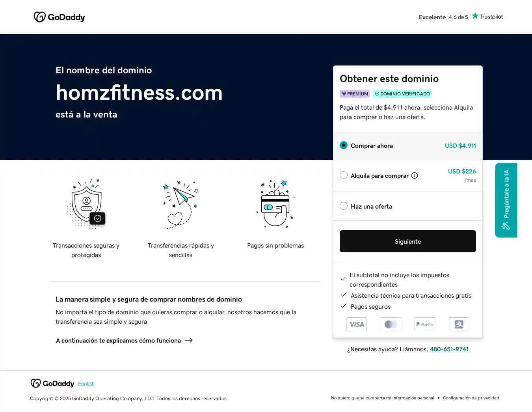Follow the cómo funciona arrow link

coord(124,341)
